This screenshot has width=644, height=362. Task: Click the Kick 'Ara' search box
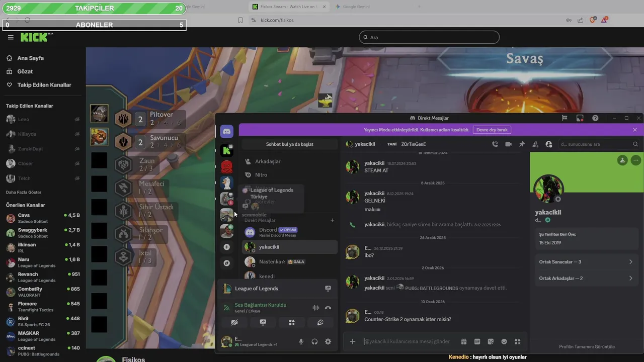[x=429, y=37]
